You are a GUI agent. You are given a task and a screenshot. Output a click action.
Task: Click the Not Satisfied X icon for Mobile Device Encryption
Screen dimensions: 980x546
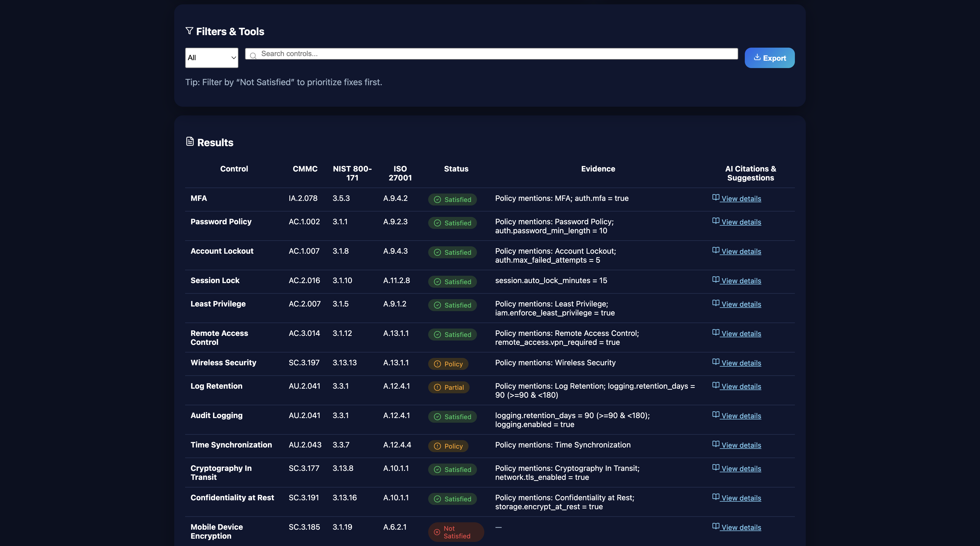pyautogui.click(x=437, y=532)
